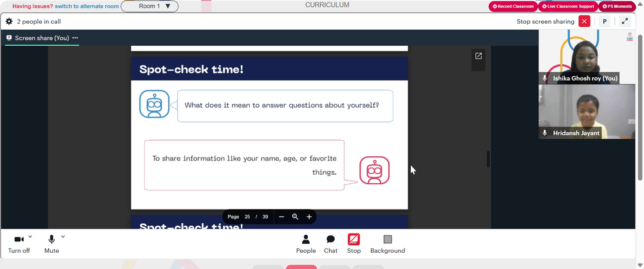Click the red X to stop sharing
Viewport: 644px width, 269px height.
click(584, 21)
